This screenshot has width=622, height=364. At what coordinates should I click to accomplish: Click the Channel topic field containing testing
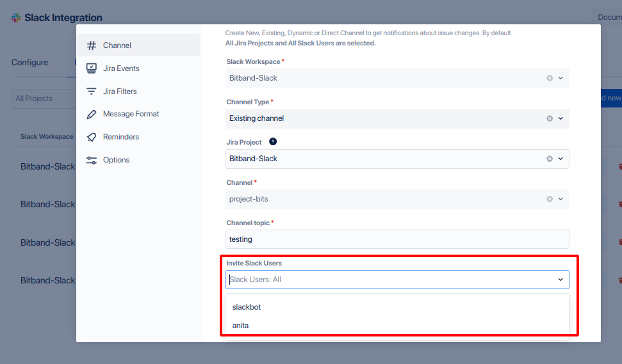tap(397, 239)
